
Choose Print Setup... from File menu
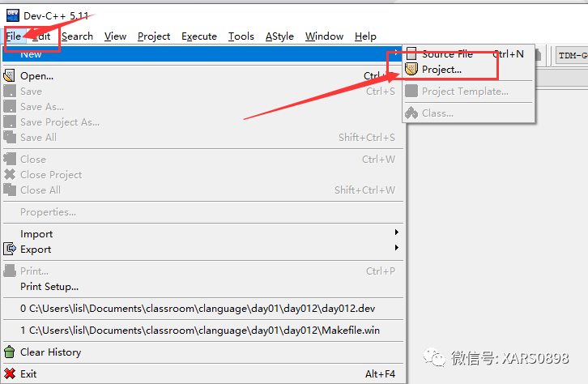tap(202, 287)
